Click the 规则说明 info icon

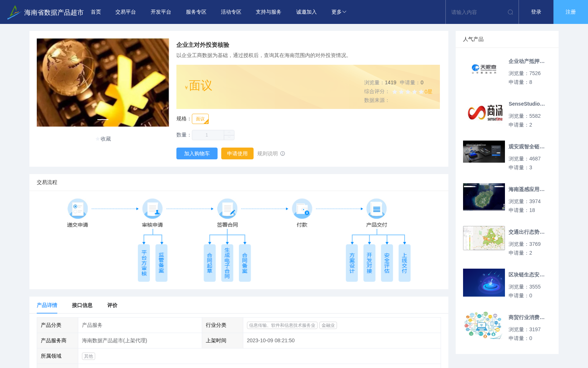pos(283,153)
